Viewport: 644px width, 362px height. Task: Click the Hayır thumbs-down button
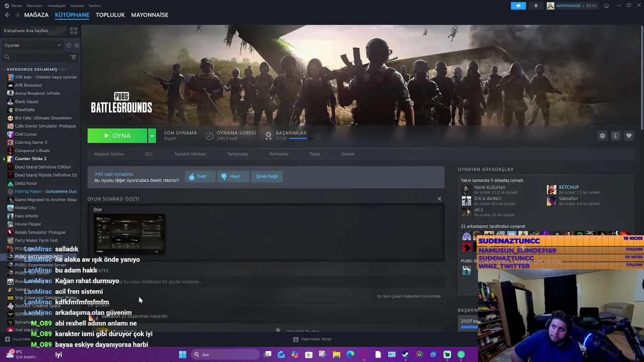pyautogui.click(x=232, y=176)
